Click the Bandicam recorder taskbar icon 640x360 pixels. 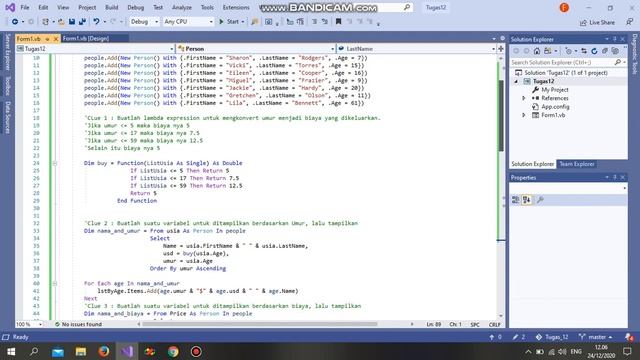(196, 351)
